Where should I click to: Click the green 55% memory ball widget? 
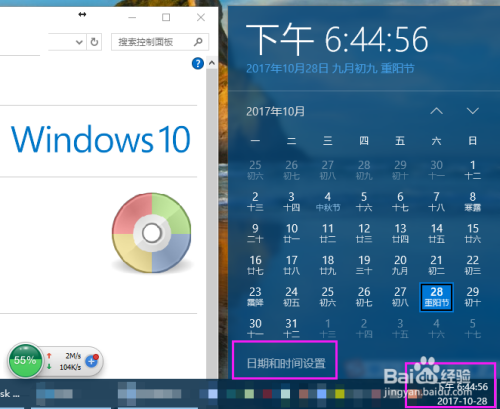pos(25,360)
